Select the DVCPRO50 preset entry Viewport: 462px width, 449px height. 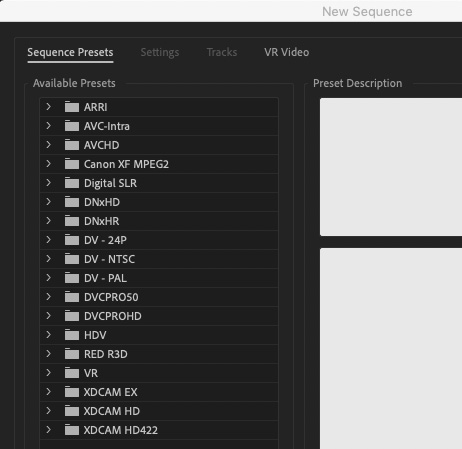click(x=159, y=297)
